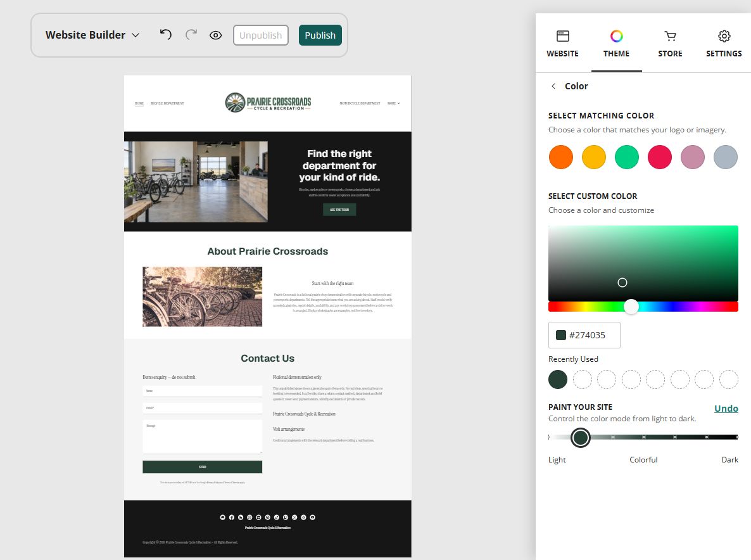751x560 pixels.
Task: Select the mauve pink matching color swatch
Action: click(x=693, y=157)
